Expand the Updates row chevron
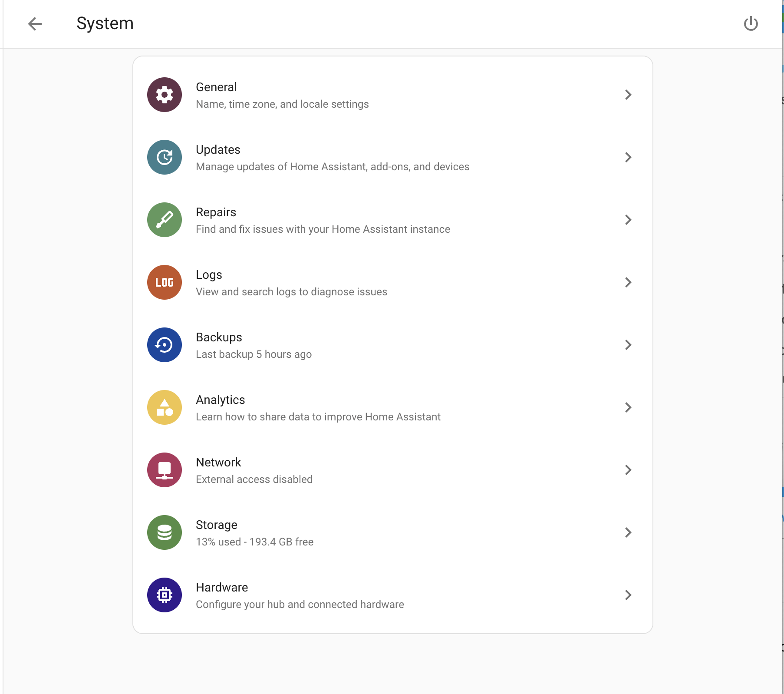Image resolution: width=784 pixels, height=694 pixels. click(628, 157)
